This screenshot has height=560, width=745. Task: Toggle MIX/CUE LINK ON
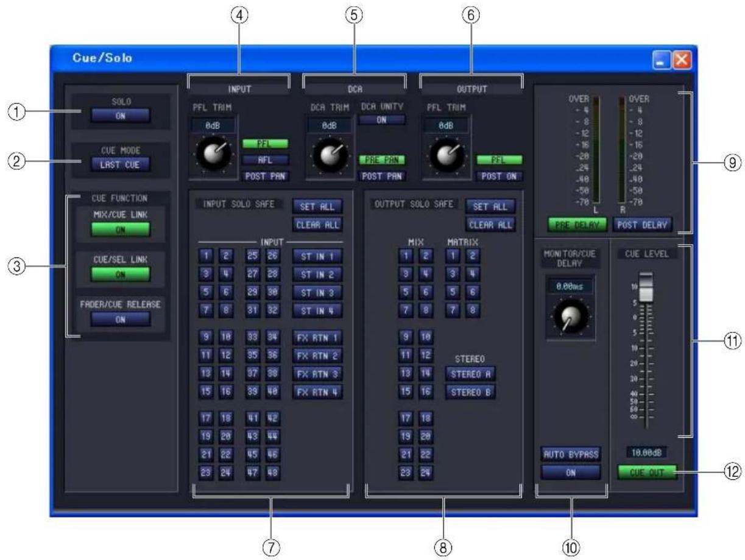pyautogui.click(x=120, y=230)
